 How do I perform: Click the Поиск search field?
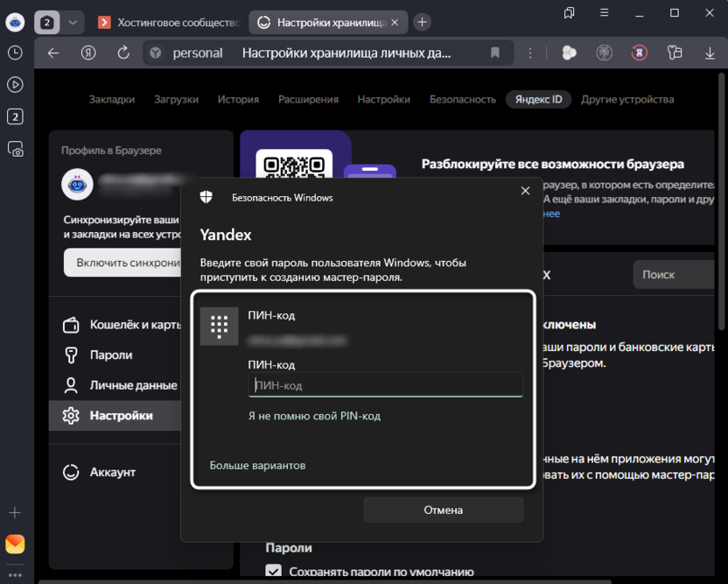[x=673, y=275]
